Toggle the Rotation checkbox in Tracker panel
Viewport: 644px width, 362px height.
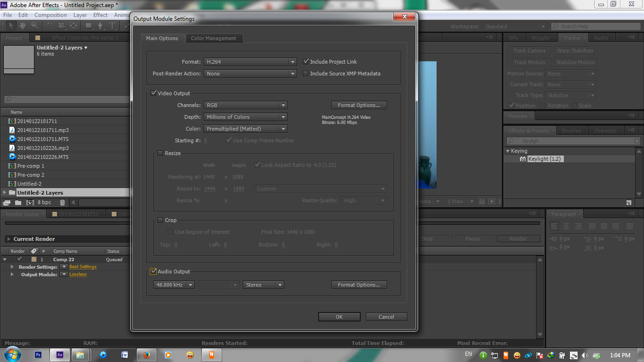click(543, 106)
